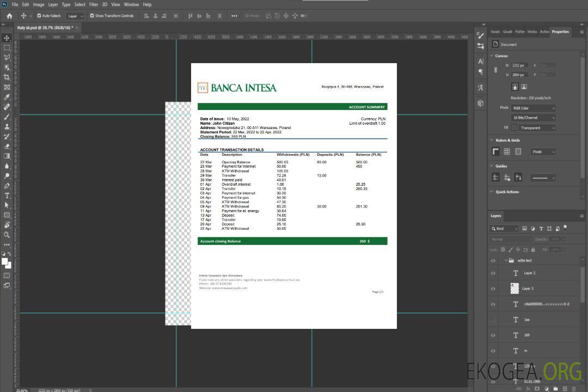Open the 3D panel cube icon
This screenshot has width=588, height=392.
(x=480, y=103)
